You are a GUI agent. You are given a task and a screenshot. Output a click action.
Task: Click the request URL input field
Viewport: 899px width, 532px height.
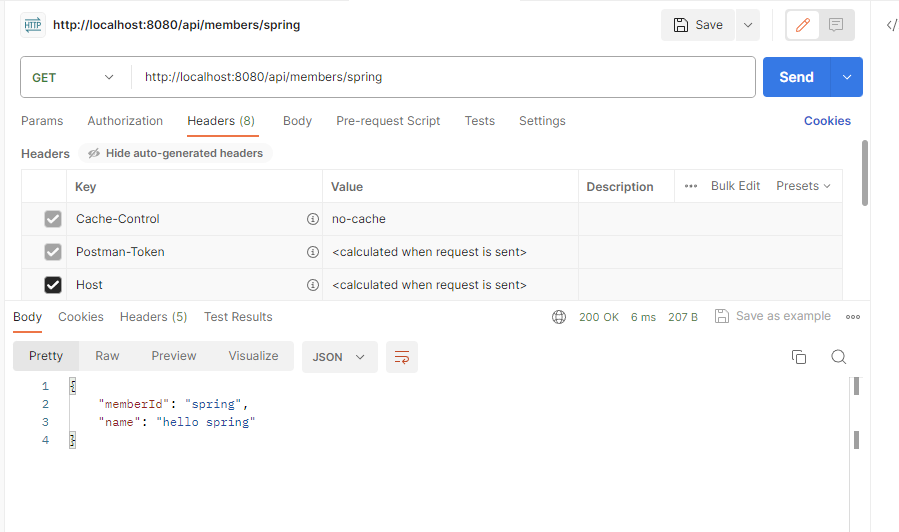(443, 77)
